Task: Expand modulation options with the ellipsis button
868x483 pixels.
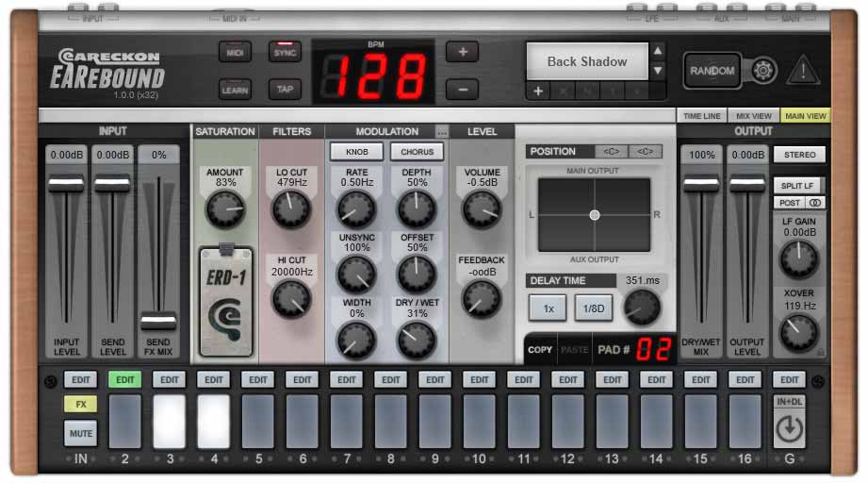Action: (441, 132)
